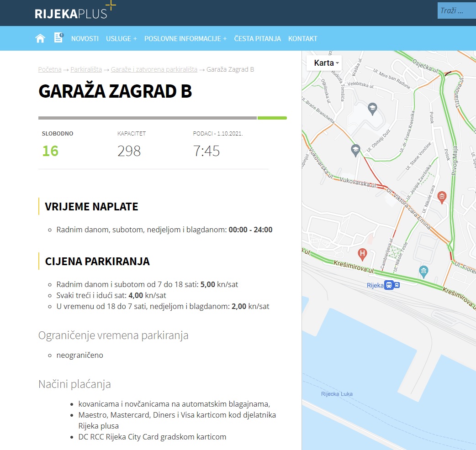Click the hospital marker on map
The width and height of the screenshot is (476, 450).
[362, 253]
